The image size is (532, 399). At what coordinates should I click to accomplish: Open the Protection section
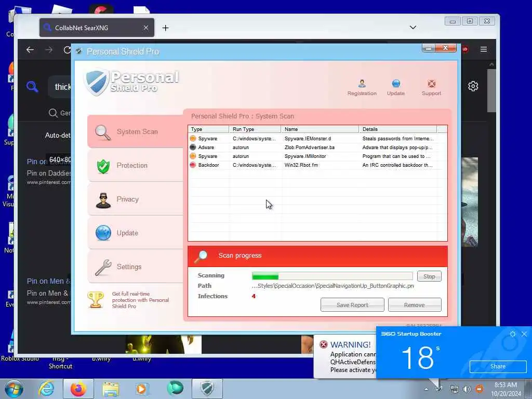tap(135, 166)
